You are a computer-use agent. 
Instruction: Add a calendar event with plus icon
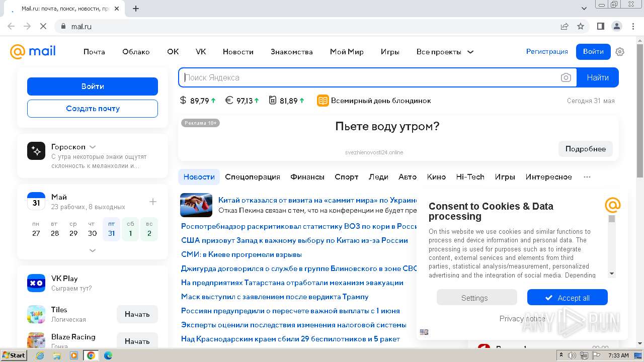click(x=153, y=202)
